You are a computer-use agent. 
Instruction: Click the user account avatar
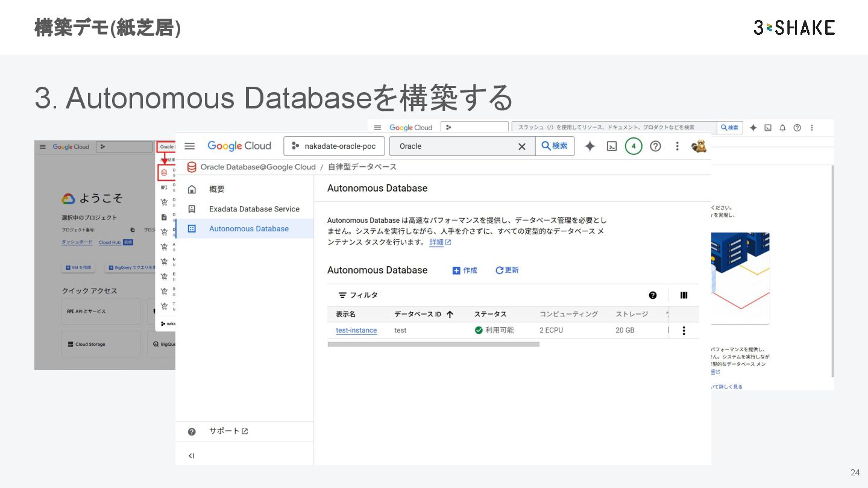pyautogui.click(x=699, y=146)
